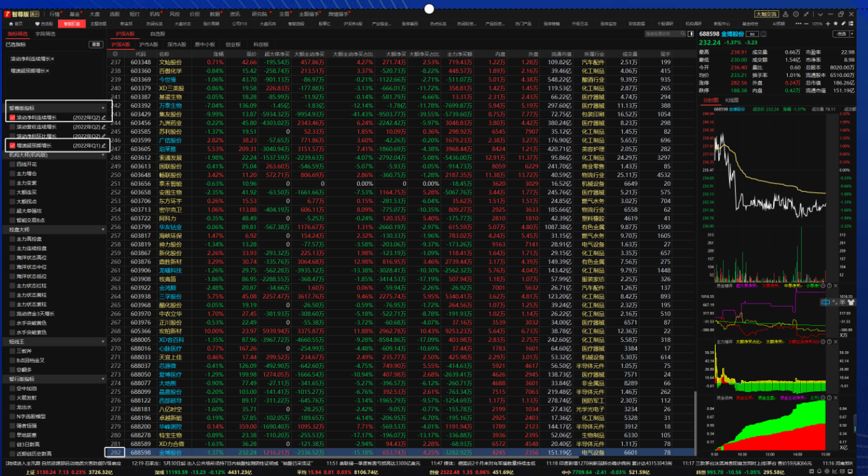Viewport: 868px width, 476px height.
Task: Collapse the 机构大师(机构版) section arrow
Action: coord(103,155)
